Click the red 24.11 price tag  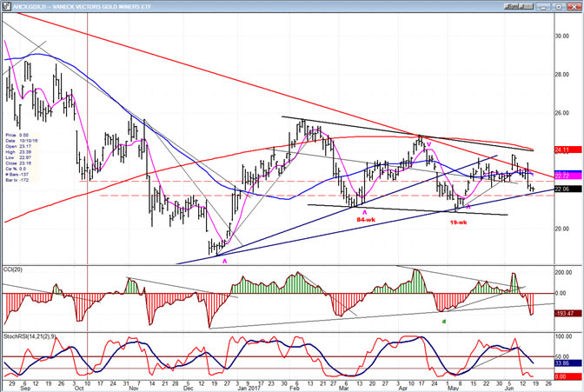(567, 149)
